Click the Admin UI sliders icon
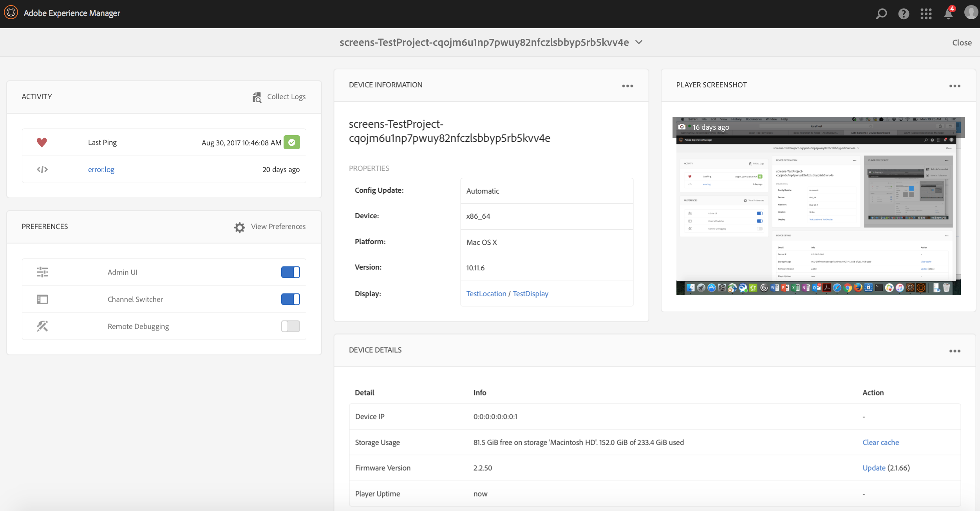980x511 pixels. (43, 272)
